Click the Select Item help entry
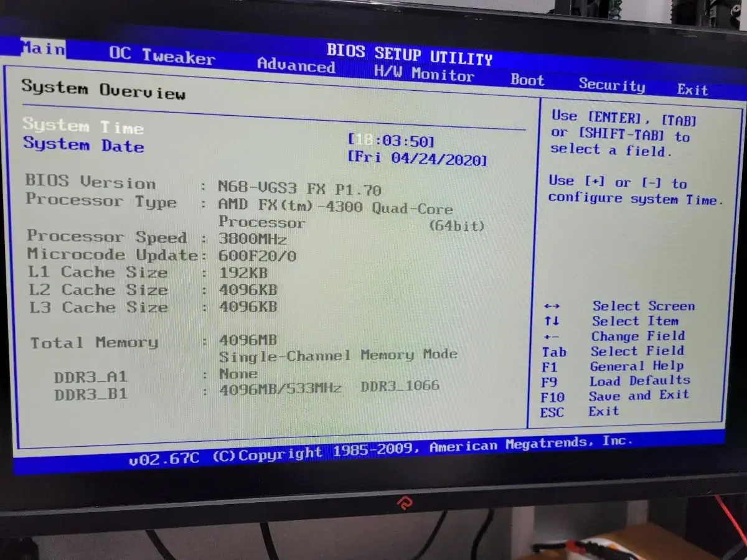 (635, 321)
